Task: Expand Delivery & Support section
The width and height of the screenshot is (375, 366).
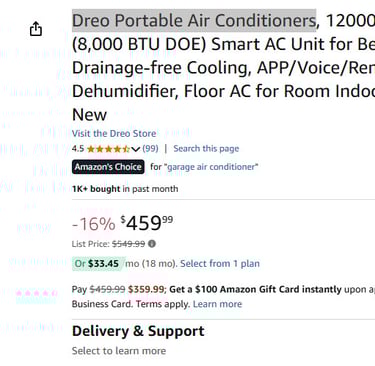Action: click(138, 331)
